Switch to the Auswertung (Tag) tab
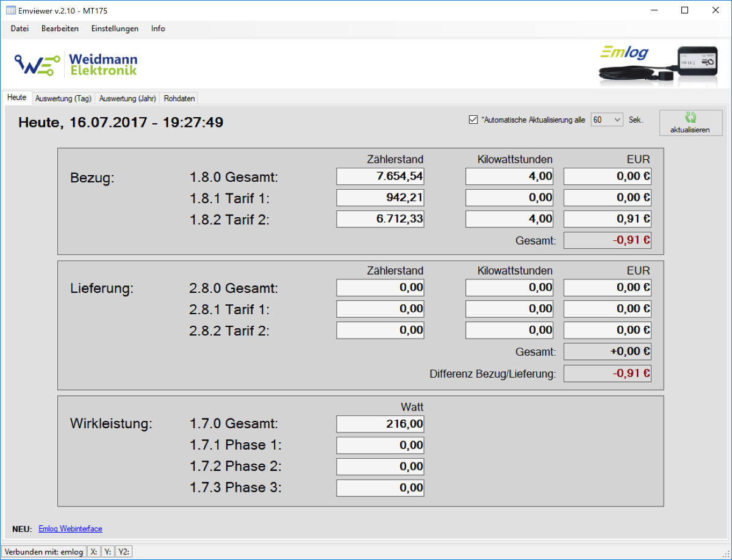 63,98
